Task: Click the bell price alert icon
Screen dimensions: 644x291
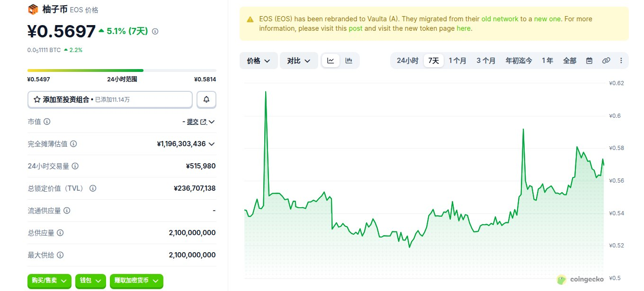Action: click(x=206, y=99)
